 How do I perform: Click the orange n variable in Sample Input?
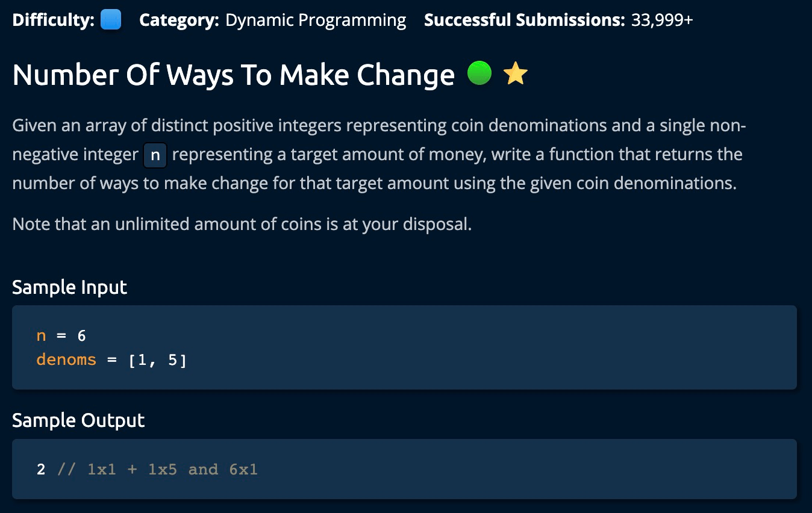(x=41, y=335)
